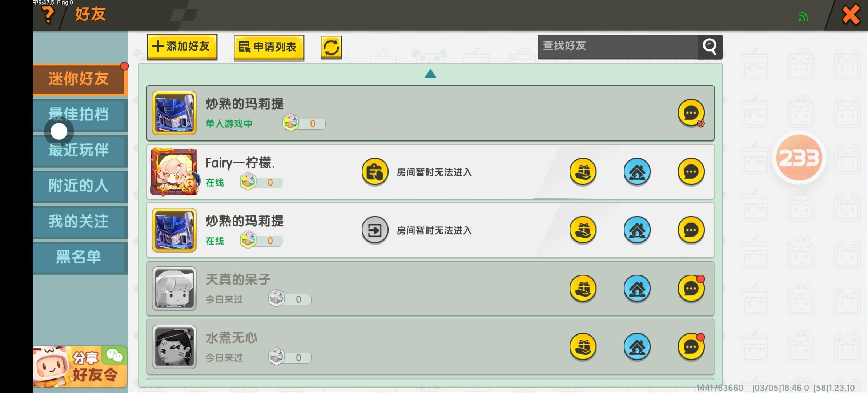Open the question-mark help icon
This screenshot has height=393, width=868.
[48, 15]
